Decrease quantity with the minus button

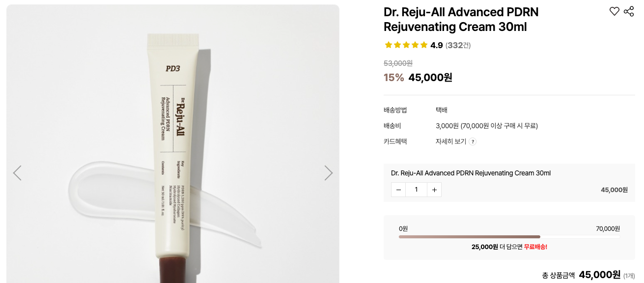click(x=398, y=190)
